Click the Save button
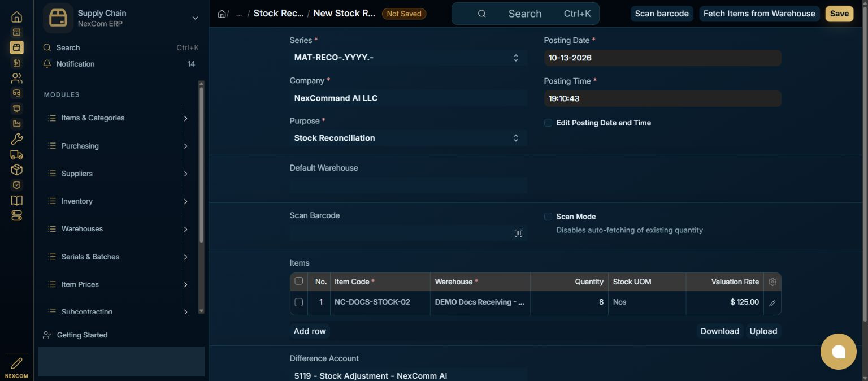The width and height of the screenshot is (868, 381). [x=839, y=14]
